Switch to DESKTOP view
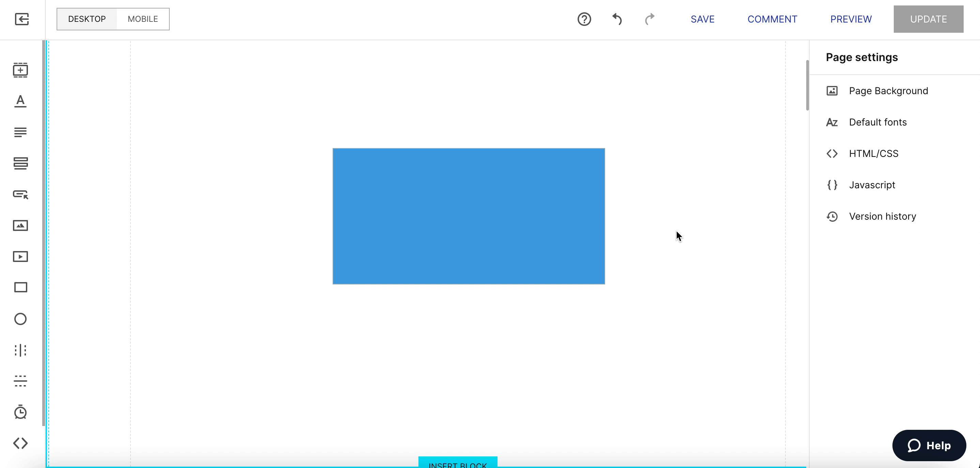The image size is (980, 468). point(87,19)
